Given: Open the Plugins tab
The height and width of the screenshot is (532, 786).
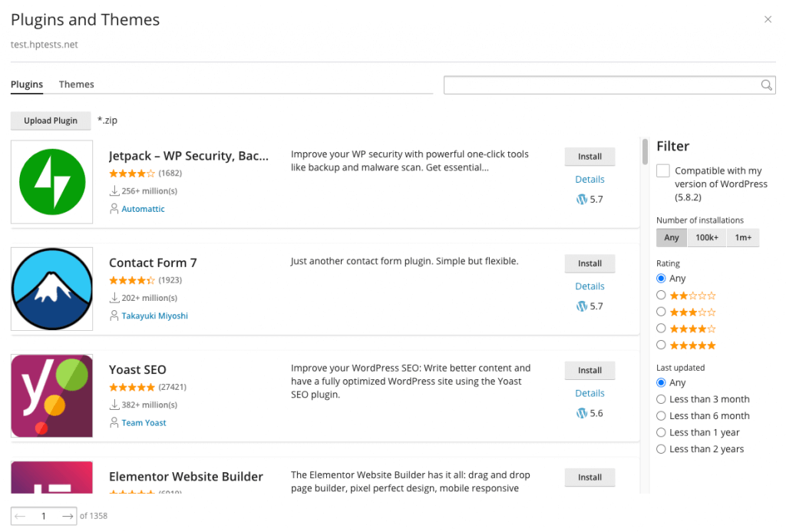Looking at the screenshot, I should click(x=27, y=84).
